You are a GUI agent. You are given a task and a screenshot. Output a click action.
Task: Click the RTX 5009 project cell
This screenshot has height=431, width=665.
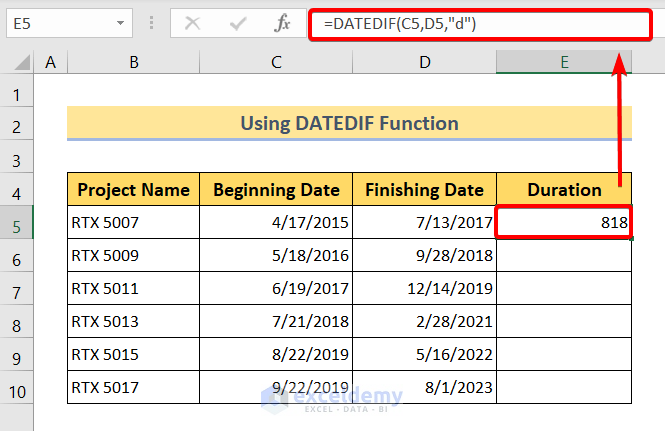click(133, 255)
